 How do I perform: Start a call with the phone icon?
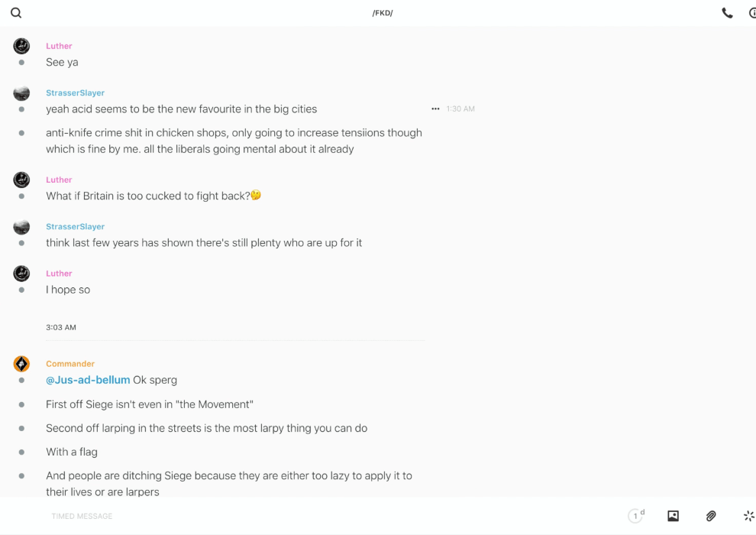[x=727, y=13]
